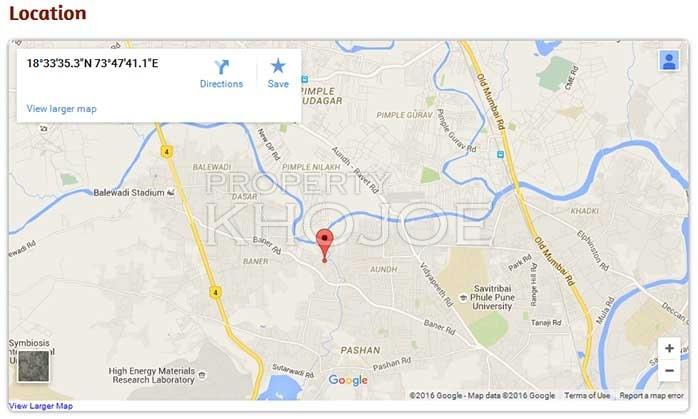This screenshot has height=419, width=698.
Task: Zoom in with the plus button
Action: coord(669,348)
